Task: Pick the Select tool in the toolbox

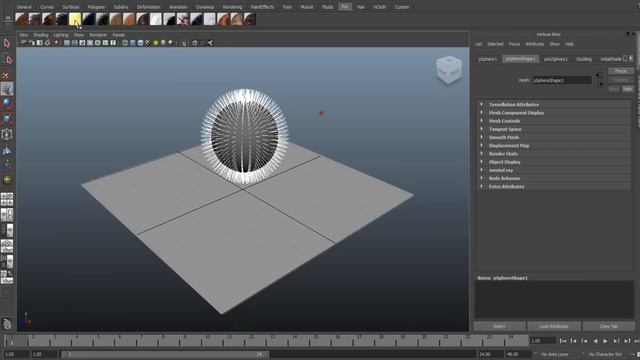Action: 7,43
